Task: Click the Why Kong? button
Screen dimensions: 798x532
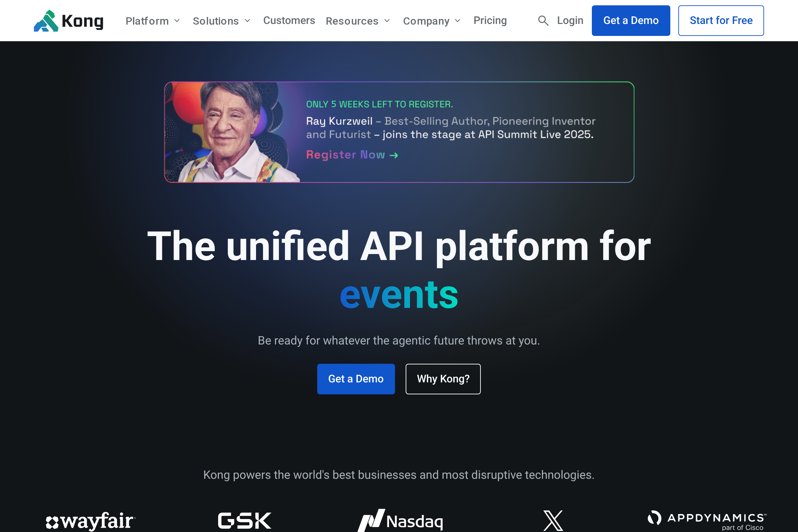Action: tap(443, 379)
